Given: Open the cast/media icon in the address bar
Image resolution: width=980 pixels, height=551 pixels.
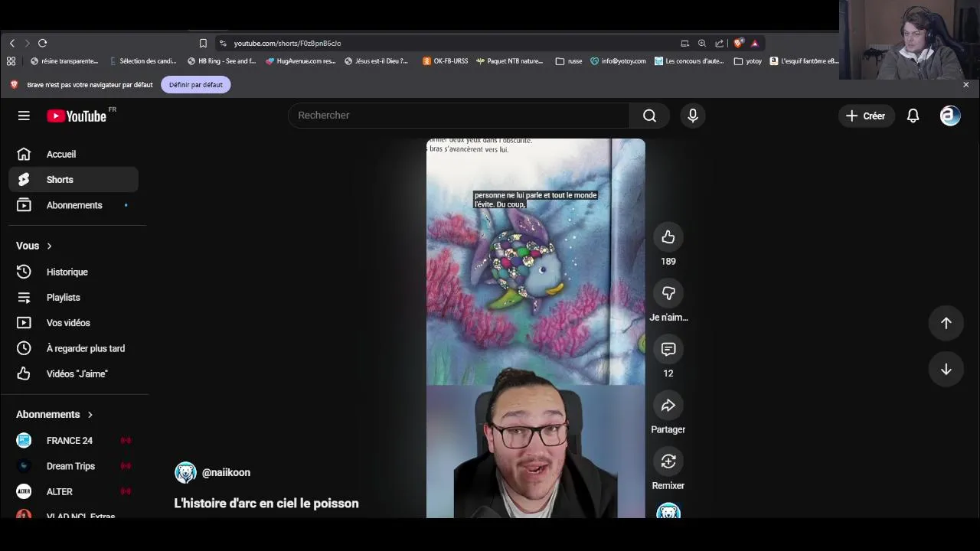Looking at the screenshot, I should tap(684, 44).
